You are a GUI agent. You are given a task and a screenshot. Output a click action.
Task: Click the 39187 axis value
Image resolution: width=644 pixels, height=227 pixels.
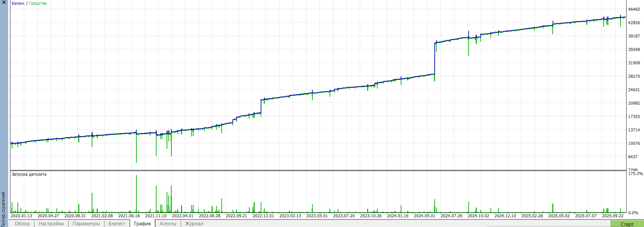634,36
